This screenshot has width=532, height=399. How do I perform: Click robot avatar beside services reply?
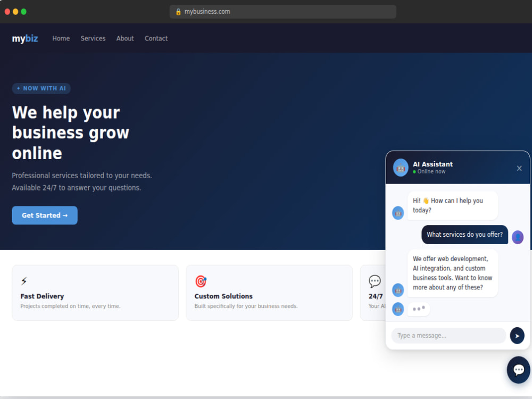pos(398,290)
